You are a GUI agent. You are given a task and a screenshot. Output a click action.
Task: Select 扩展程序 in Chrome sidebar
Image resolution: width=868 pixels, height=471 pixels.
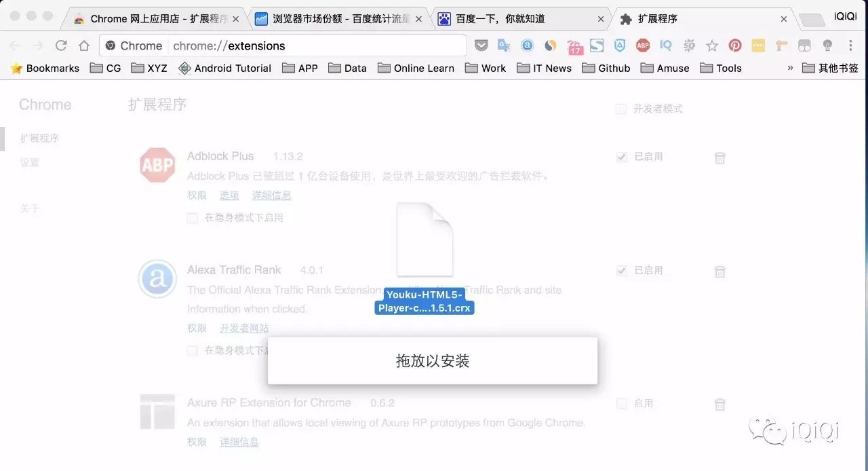tap(39, 138)
